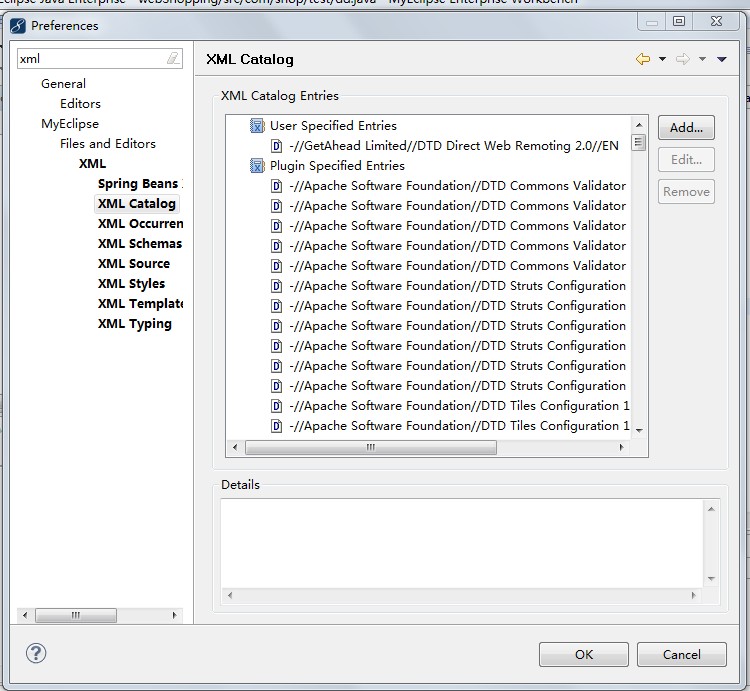Viewport: 750px width, 691px height.
Task: Click the Add... catalog entry button
Action: pyautogui.click(x=686, y=128)
